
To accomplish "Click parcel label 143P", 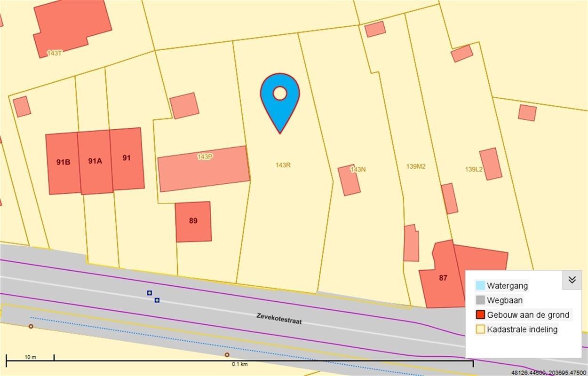I will tap(205, 157).
